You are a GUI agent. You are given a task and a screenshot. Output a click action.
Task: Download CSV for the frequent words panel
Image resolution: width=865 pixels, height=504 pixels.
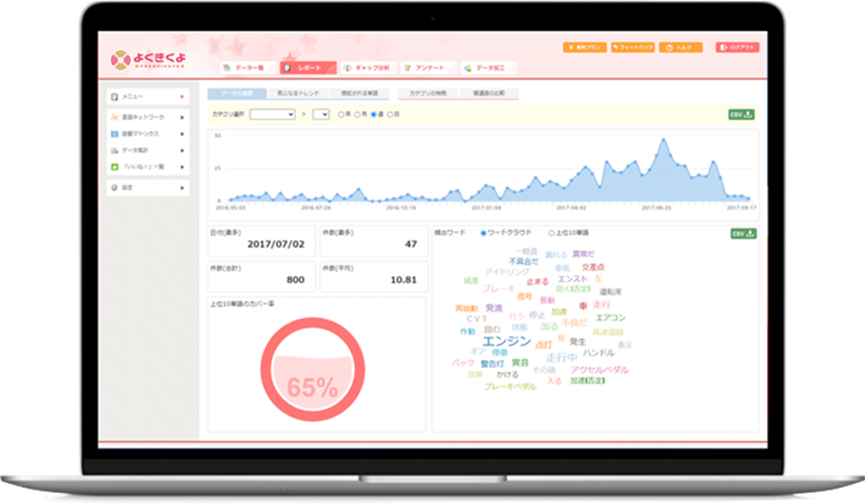tap(744, 233)
